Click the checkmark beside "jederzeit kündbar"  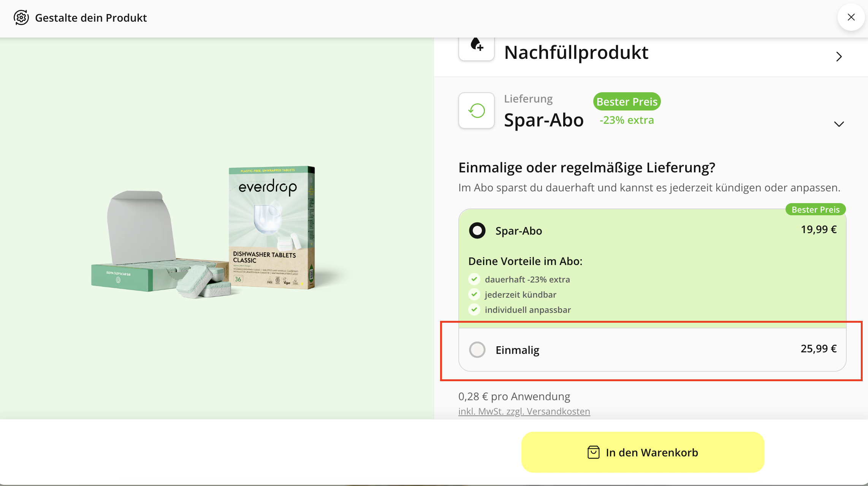point(474,294)
